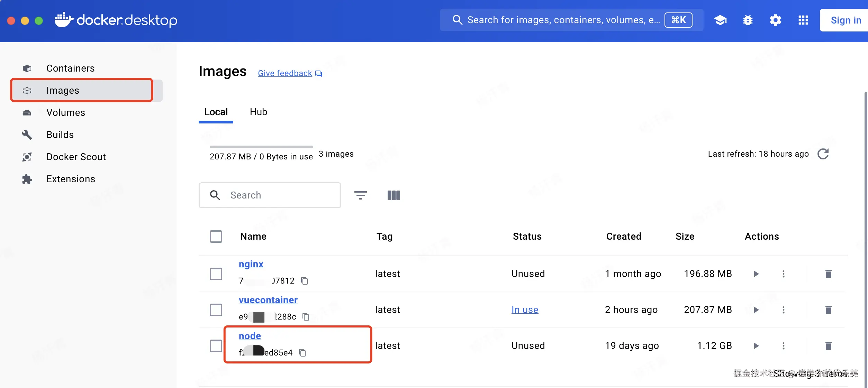Delete the nginx image
This screenshot has height=388, width=868.
pyautogui.click(x=828, y=274)
